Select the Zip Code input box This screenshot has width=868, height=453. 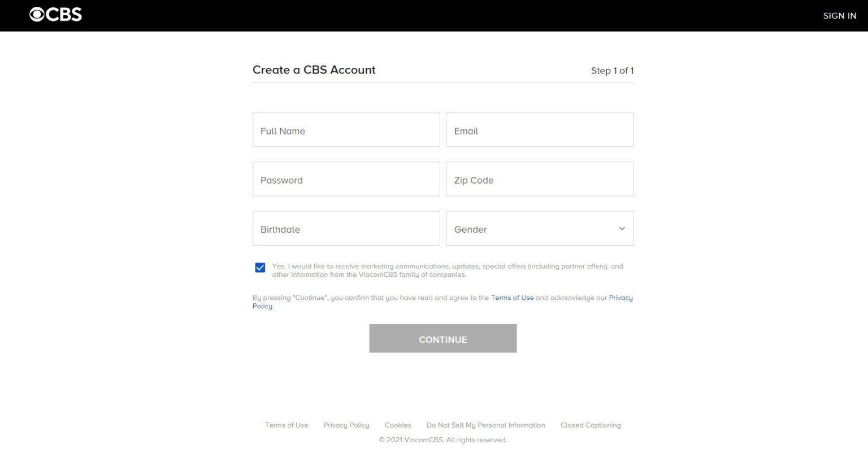539,180
